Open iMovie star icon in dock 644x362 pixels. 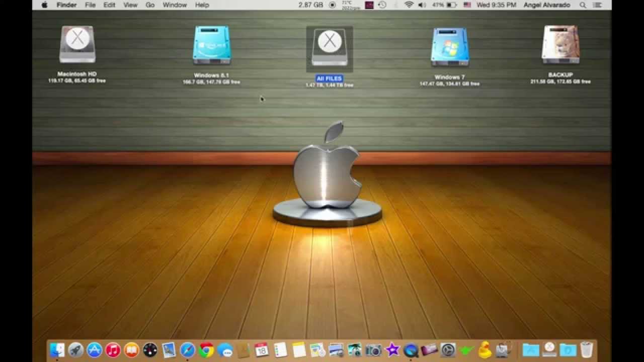pos(392,350)
